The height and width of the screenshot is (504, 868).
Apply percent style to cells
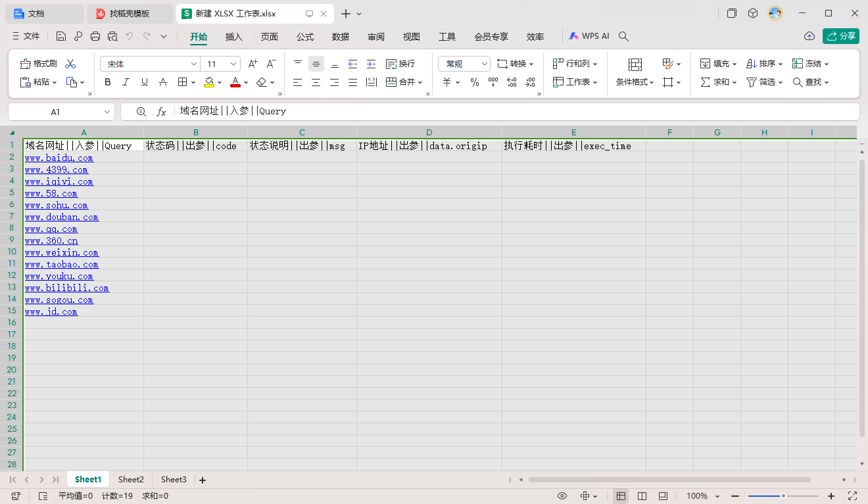click(x=475, y=82)
